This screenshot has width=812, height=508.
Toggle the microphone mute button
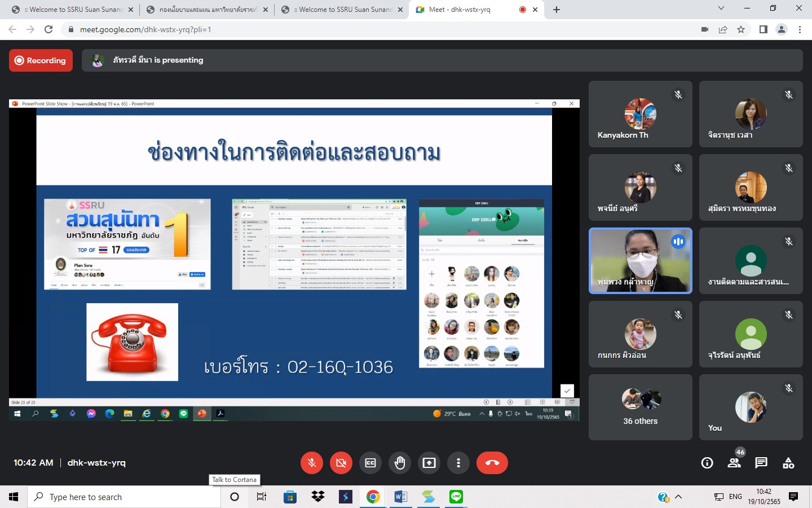tap(311, 463)
